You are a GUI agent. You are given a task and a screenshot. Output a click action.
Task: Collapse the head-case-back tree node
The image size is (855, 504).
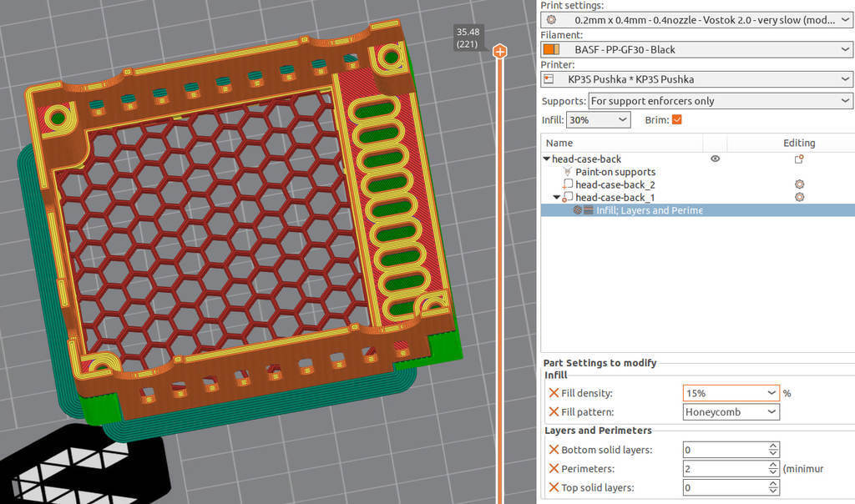coord(547,159)
